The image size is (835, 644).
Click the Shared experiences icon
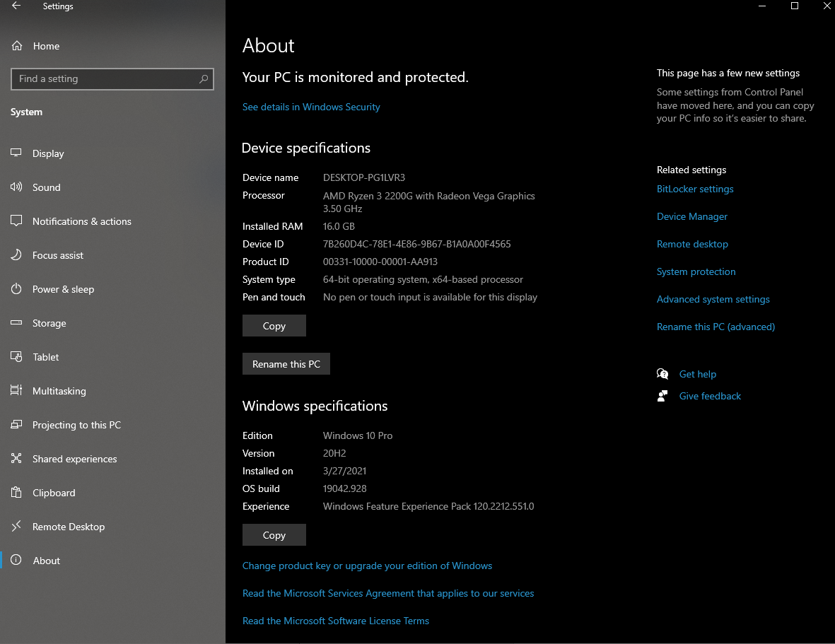point(16,458)
